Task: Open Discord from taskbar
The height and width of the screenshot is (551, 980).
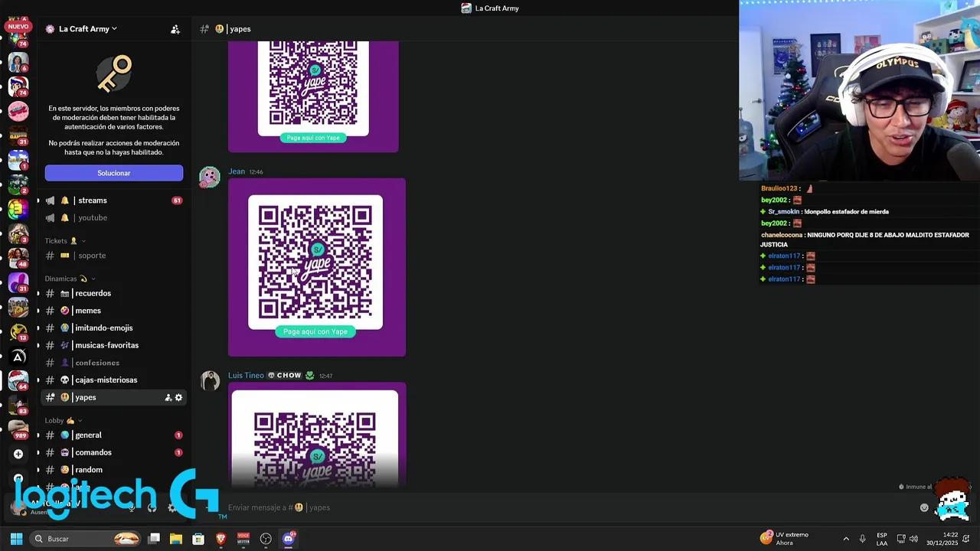Action: [289, 539]
